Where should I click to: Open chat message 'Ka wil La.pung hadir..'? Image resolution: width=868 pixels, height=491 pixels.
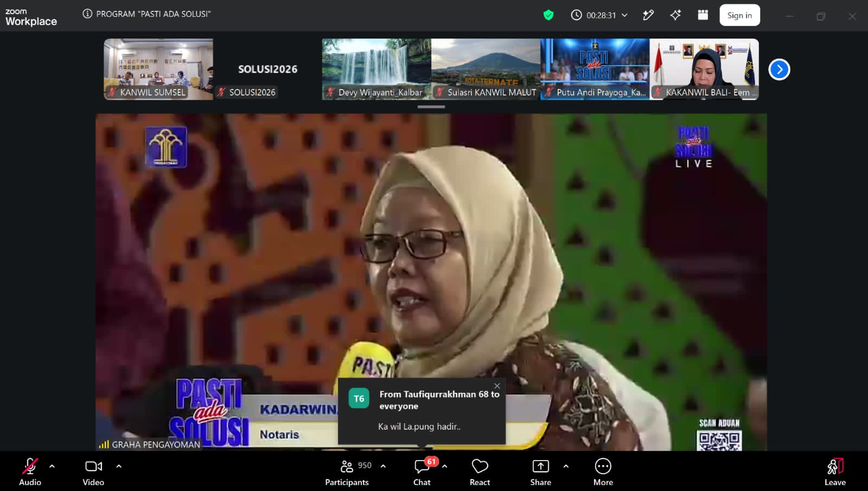419,426
